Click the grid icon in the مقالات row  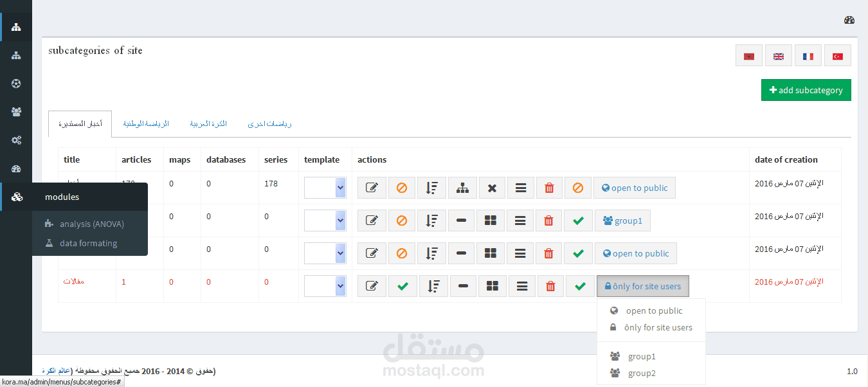tap(493, 286)
